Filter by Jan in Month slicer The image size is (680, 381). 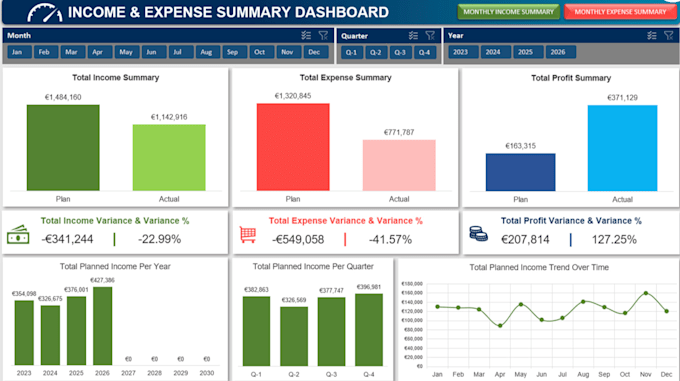coord(19,52)
